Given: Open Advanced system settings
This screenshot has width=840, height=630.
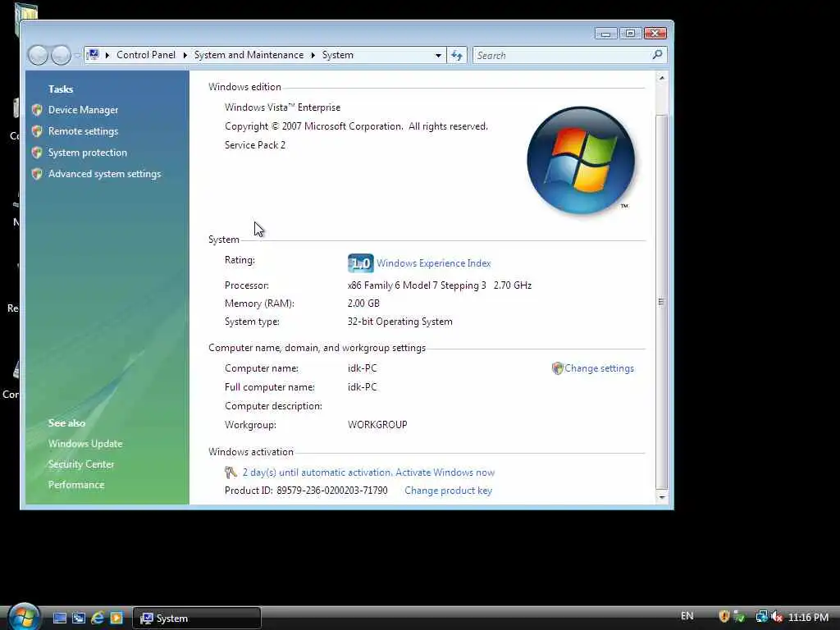Looking at the screenshot, I should coord(104,174).
